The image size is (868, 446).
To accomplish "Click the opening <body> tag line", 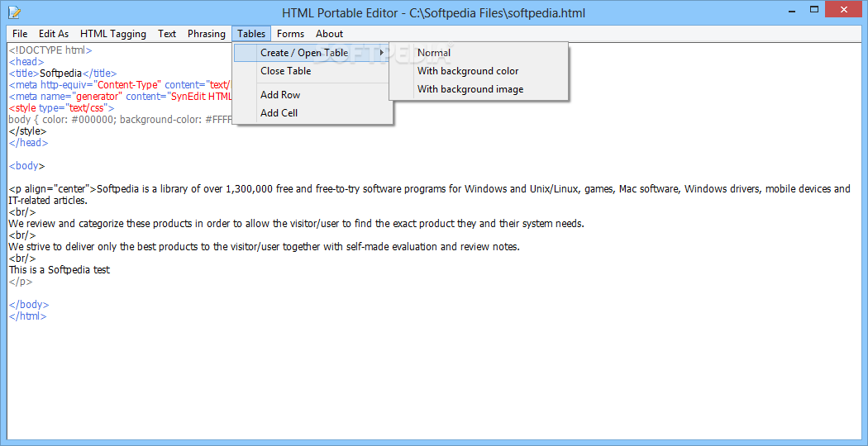I will pyautogui.click(x=26, y=165).
